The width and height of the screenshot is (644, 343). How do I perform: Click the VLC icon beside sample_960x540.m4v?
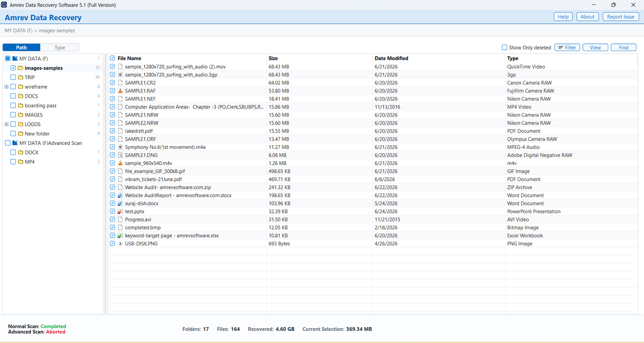(x=120, y=163)
